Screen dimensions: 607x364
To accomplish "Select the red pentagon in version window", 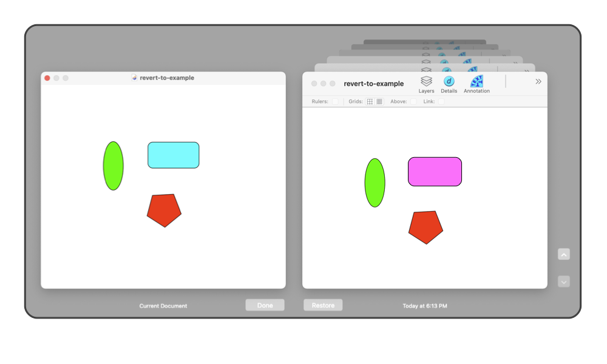I will [x=426, y=227].
